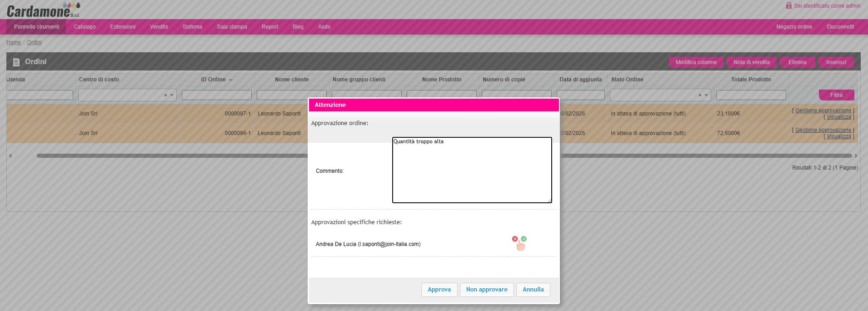Screen dimensions: 868x311
Task: Click the Home breadcrumb link
Action: (x=14, y=42)
